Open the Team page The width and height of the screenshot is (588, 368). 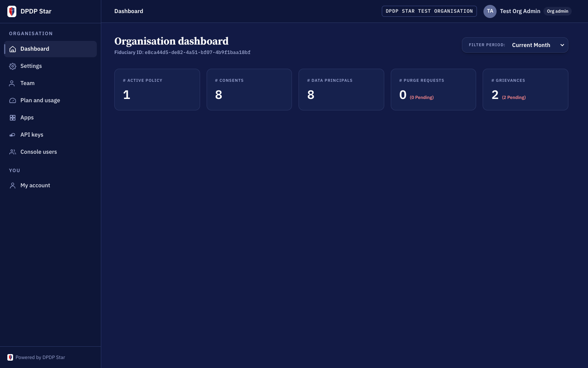[x=51, y=83]
